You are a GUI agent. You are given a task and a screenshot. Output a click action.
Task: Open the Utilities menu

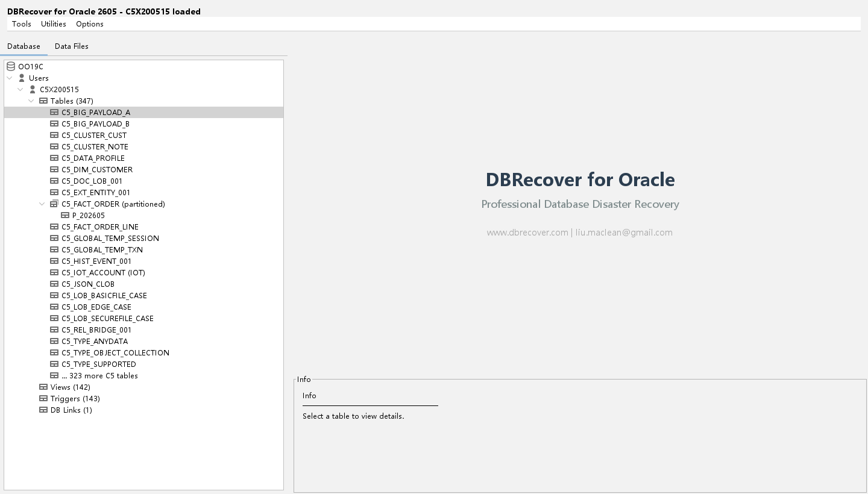point(54,24)
